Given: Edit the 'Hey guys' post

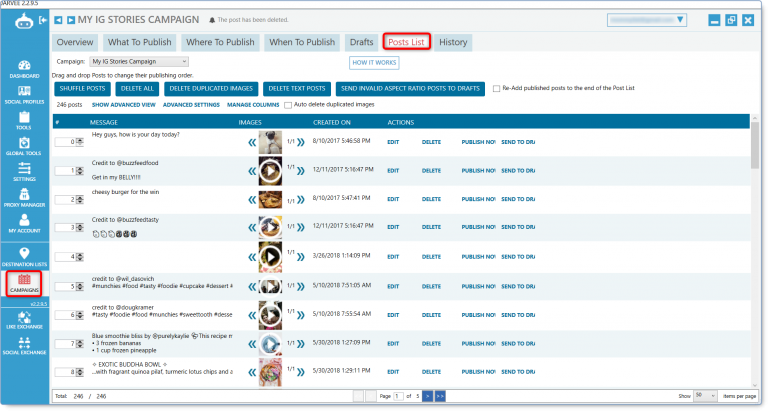Looking at the screenshot, I should [393, 142].
